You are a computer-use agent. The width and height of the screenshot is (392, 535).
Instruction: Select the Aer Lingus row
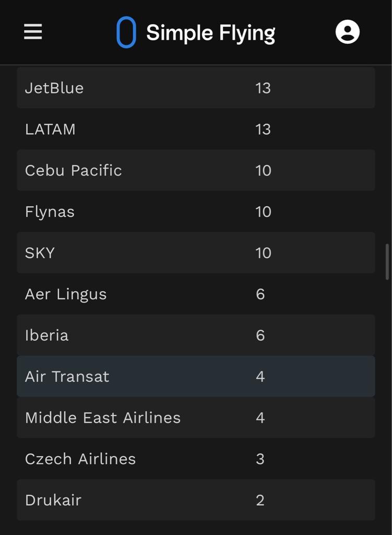(x=196, y=294)
